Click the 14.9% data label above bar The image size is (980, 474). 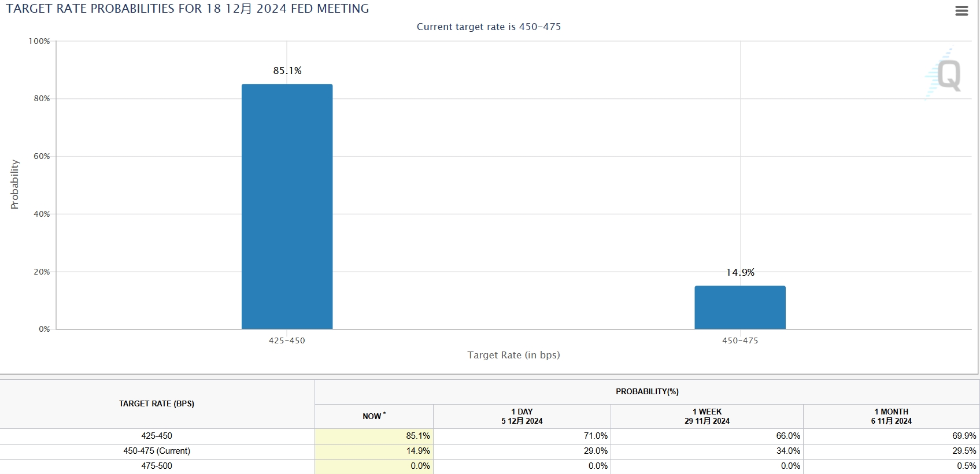tap(740, 272)
